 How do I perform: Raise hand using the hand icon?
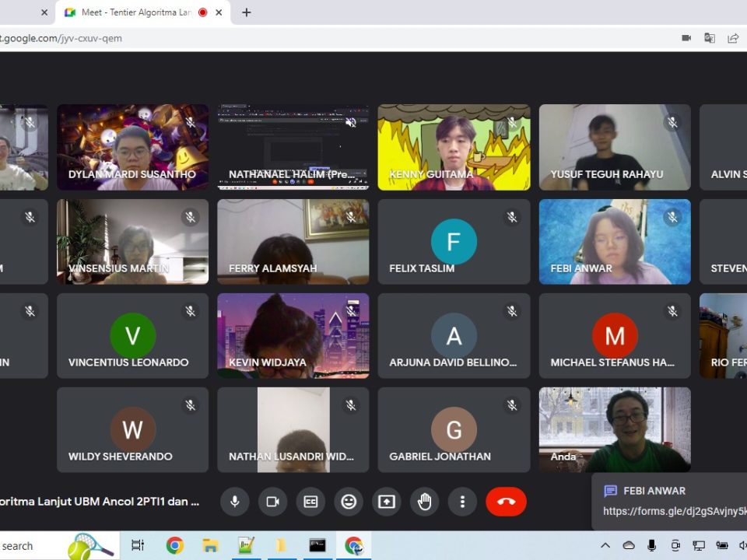click(x=425, y=502)
